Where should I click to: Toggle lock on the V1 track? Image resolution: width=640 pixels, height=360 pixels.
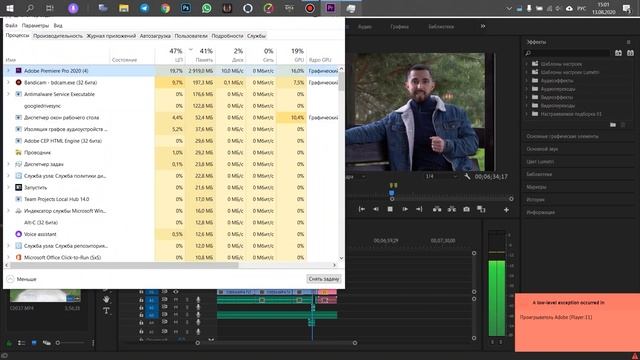pos(141,292)
